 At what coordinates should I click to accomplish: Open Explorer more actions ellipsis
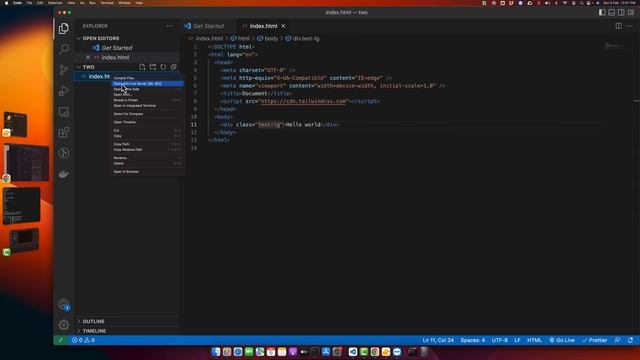point(169,26)
